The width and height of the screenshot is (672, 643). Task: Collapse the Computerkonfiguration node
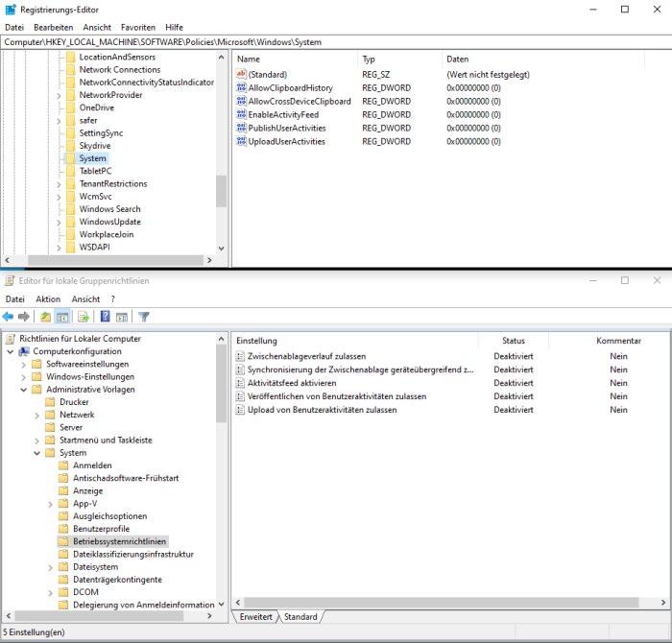tap(11, 351)
